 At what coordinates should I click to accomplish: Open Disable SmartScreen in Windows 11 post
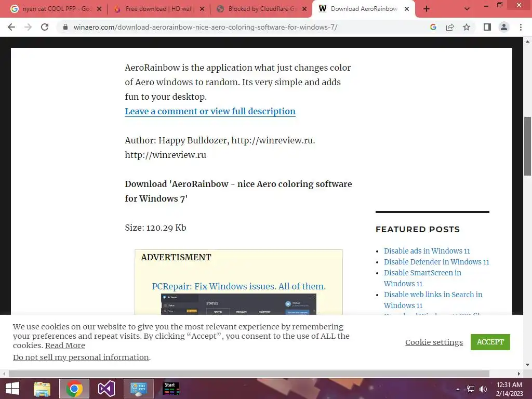[x=422, y=278]
